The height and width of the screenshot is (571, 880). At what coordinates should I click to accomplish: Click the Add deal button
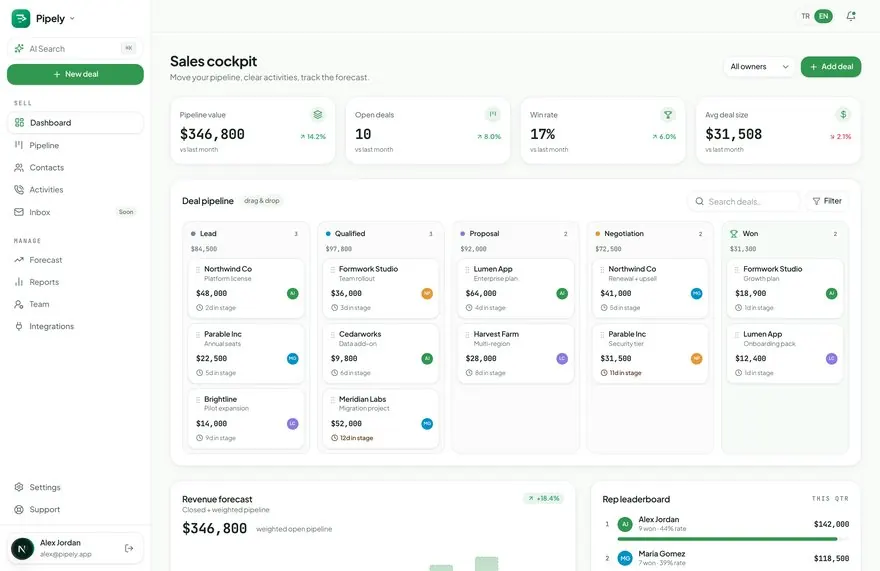tap(831, 67)
